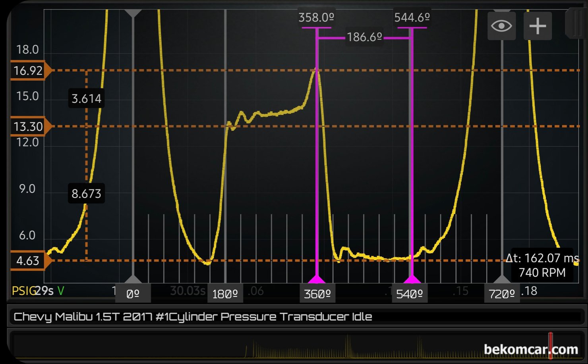Screen dimensions: 588x364
Task: Click the 3.614 pressure difference label
Action: 86,98
